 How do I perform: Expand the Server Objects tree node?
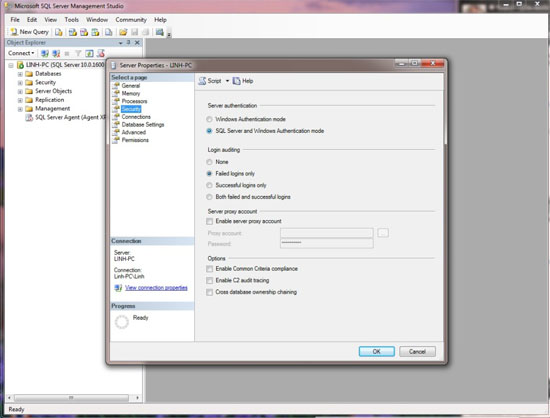tap(20, 92)
